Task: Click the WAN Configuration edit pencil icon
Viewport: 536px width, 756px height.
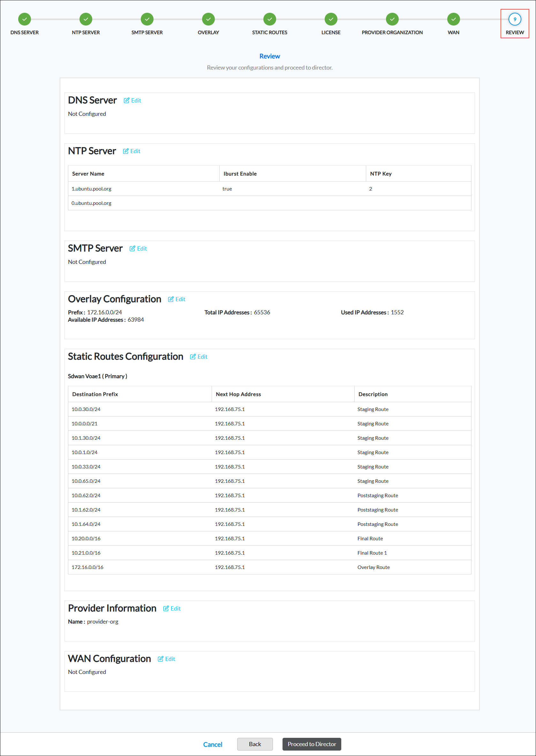Action: [x=160, y=659]
